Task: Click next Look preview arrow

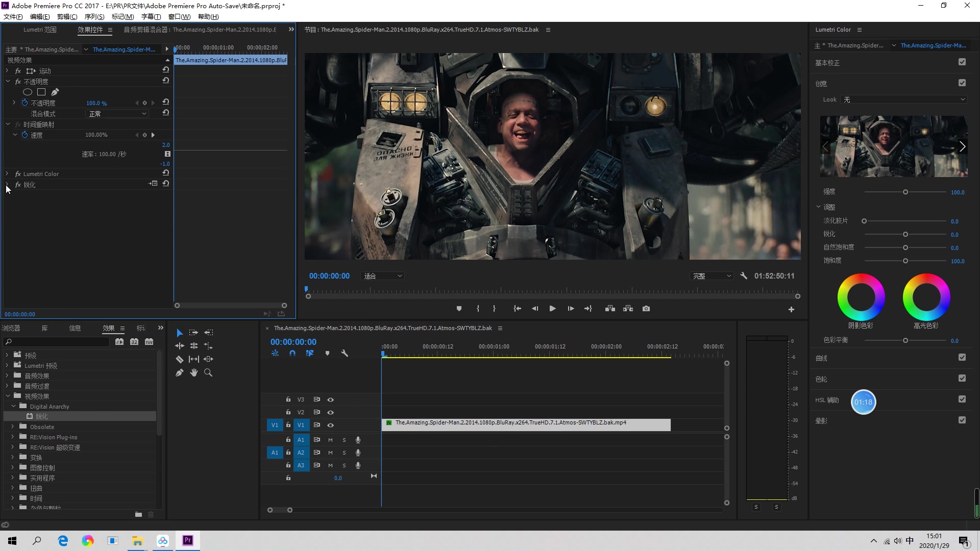Action: pos(962,146)
